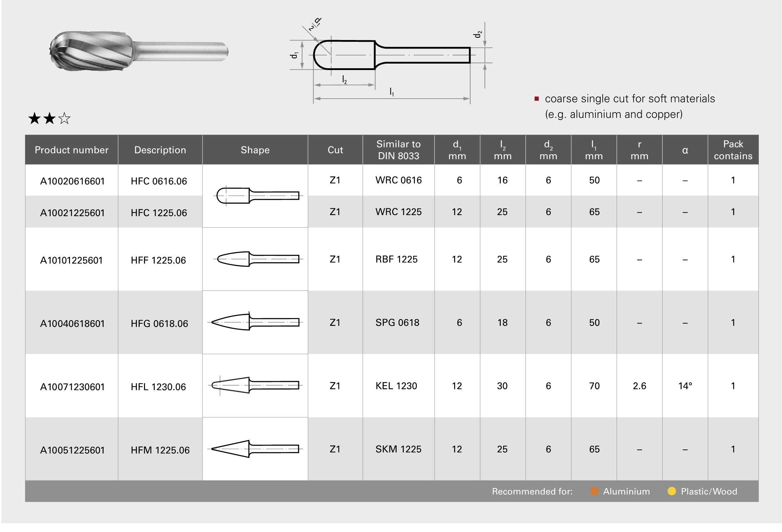Click the Pack contains column header

click(733, 150)
